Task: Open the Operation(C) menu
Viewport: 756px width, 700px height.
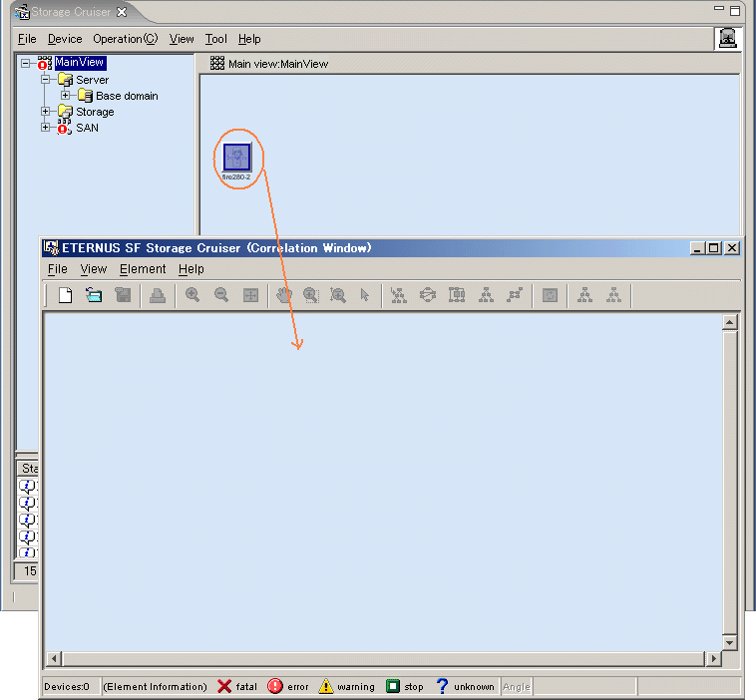Action: coord(126,39)
